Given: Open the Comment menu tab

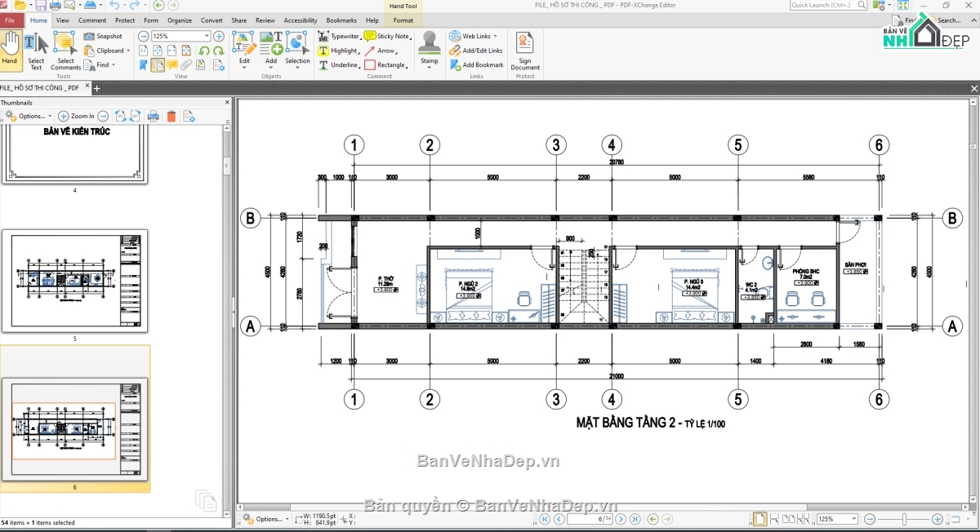Looking at the screenshot, I should (x=92, y=20).
